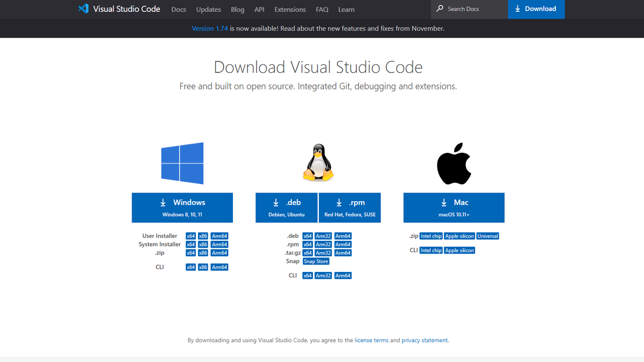Download the Arm64 Windows CLI build

point(219,267)
